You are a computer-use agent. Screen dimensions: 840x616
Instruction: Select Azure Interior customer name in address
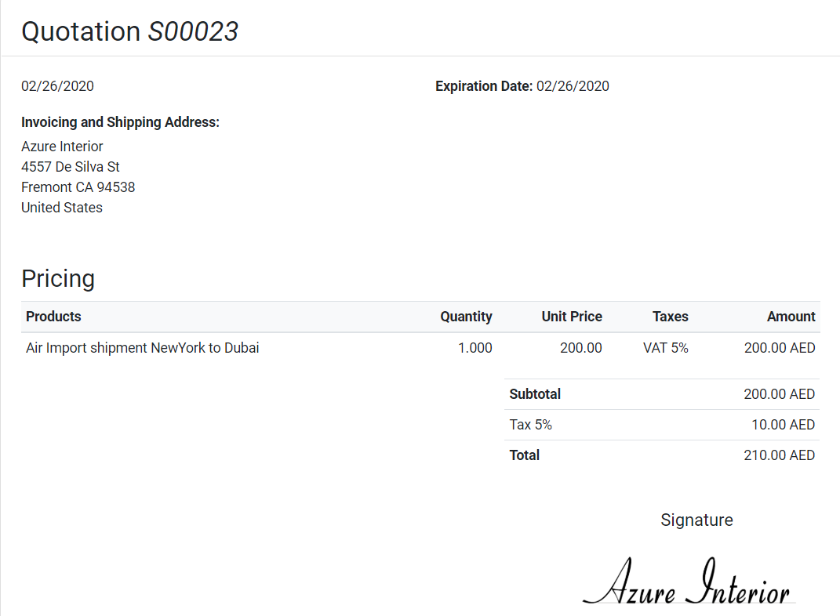pos(62,147)
